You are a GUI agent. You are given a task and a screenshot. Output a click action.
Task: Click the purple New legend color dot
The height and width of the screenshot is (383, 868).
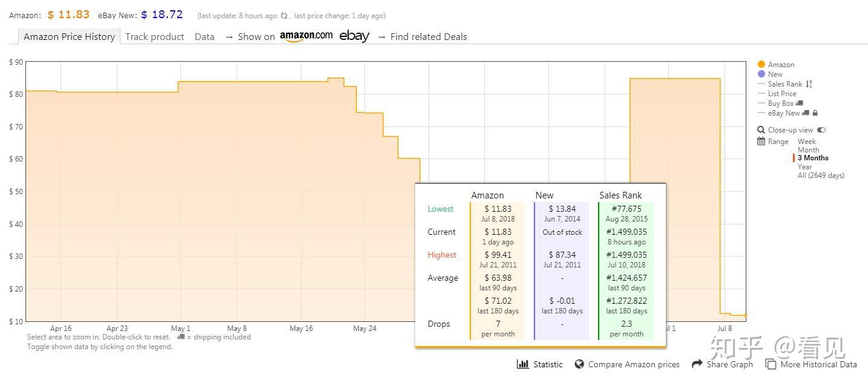761,74
